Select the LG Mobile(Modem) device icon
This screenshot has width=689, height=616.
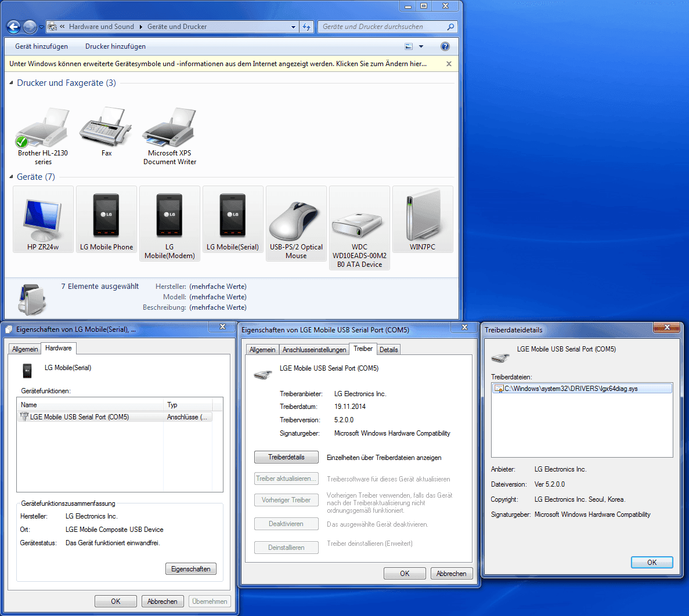pyautogui.click(x=169, y=215)
